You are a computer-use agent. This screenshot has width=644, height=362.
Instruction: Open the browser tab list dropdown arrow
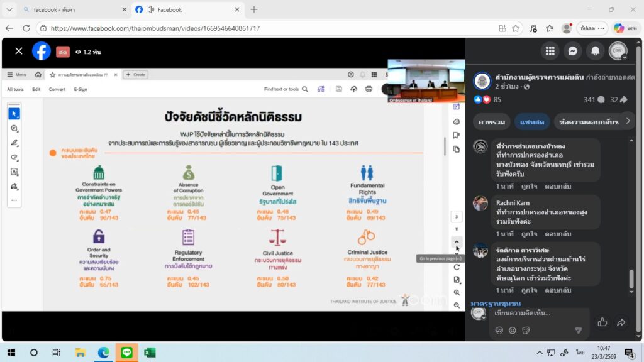coord(9,9)
